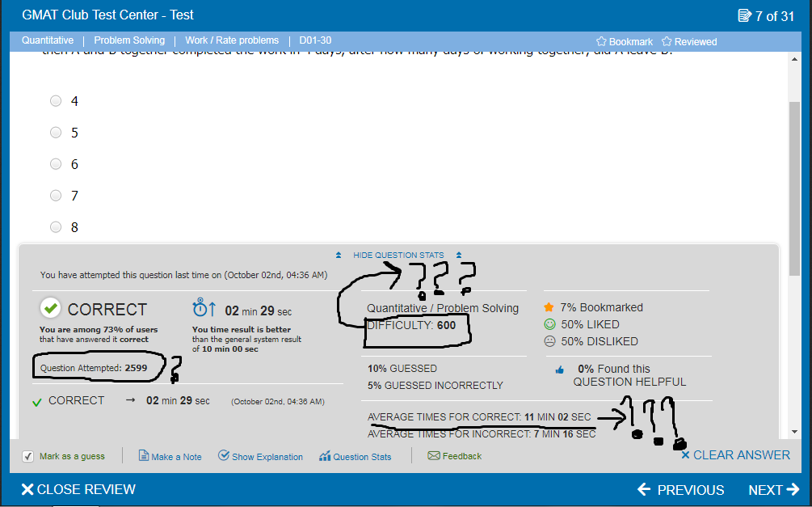Click 'Question Attempted: 2599' text

[x=94, y=368]
